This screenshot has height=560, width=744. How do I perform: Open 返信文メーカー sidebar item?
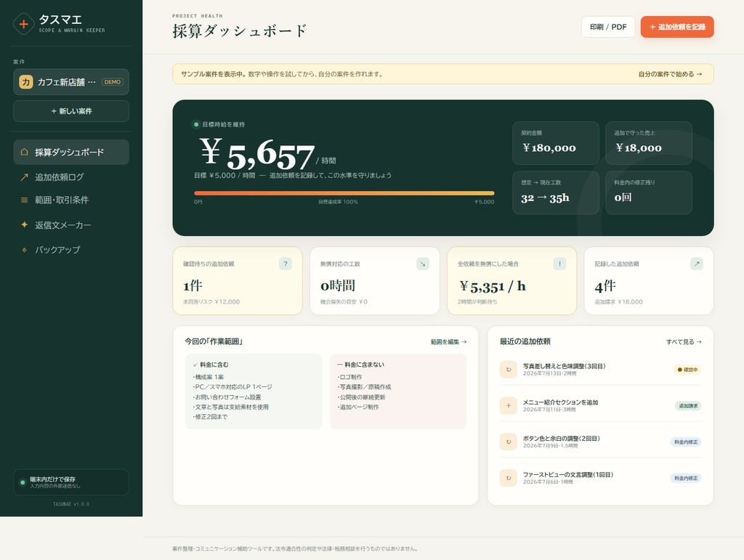tap(71, 224)
